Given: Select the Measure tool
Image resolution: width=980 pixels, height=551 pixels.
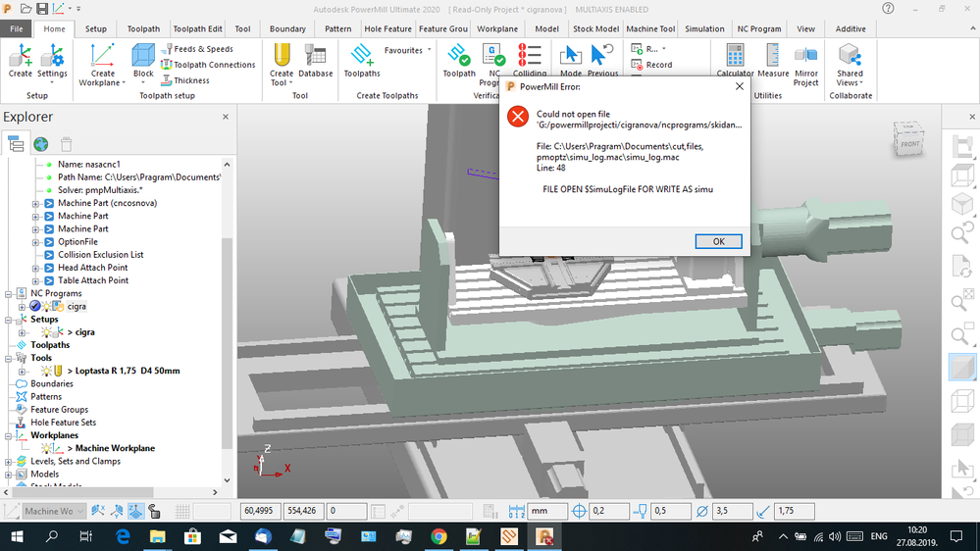Looking at the screenshot, I should [x=773, y=61].
